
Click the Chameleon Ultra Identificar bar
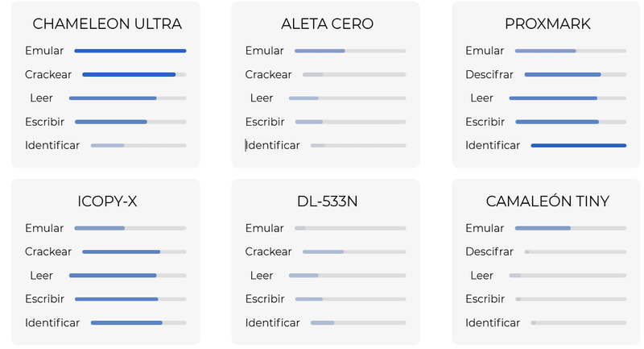pyautogui.click(x=138, y=146)
